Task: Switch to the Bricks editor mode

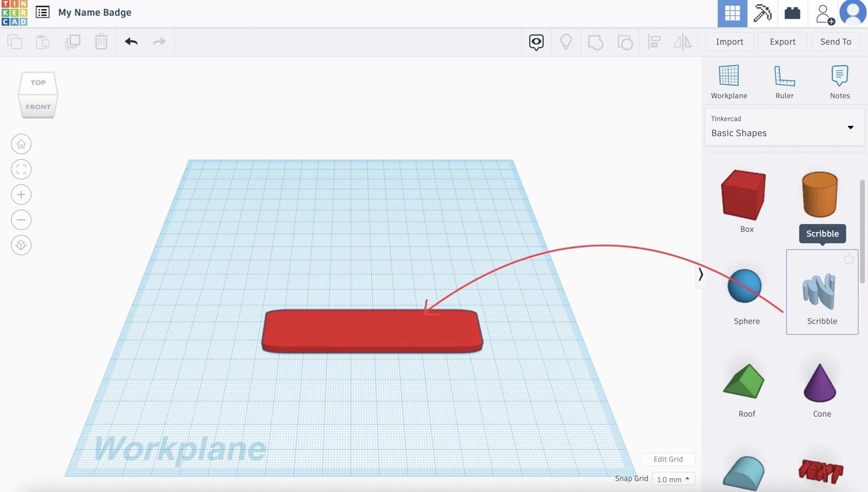Action: 792,13
